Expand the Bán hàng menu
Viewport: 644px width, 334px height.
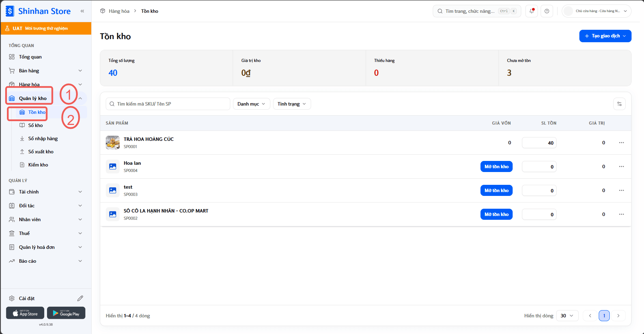46,71
